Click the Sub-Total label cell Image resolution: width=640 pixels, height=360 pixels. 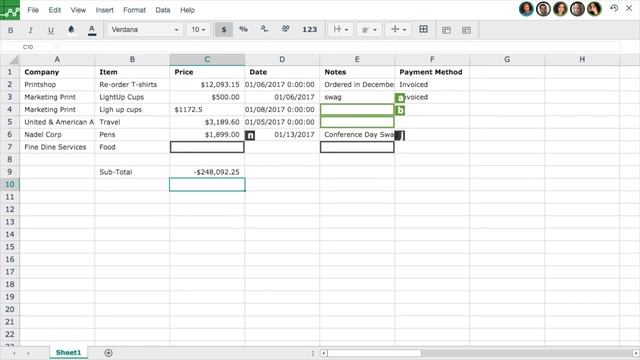pyautogui.click(x=132, y=172)
